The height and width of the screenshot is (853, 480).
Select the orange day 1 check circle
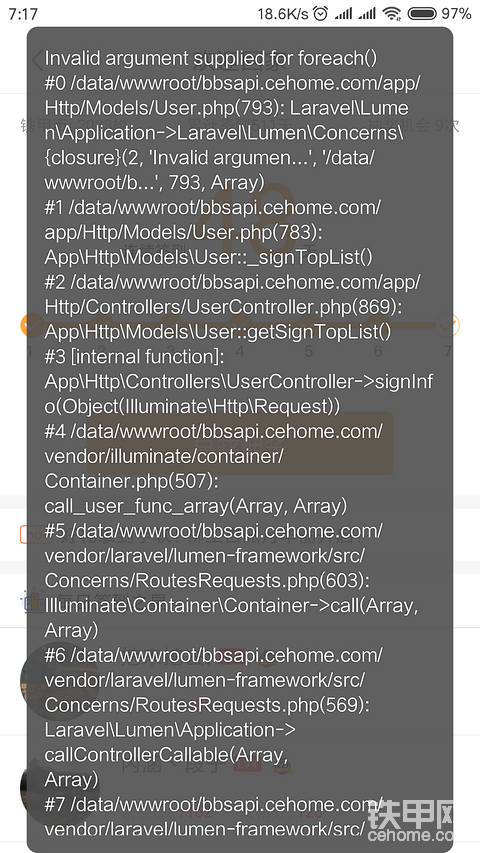coord(30,325)
